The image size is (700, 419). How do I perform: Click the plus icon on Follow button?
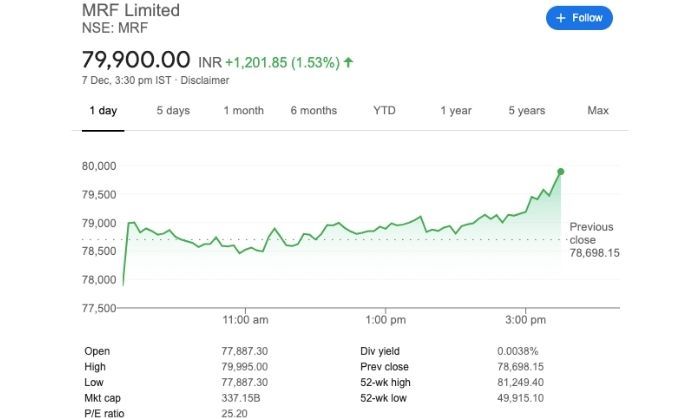coord(561,18)
